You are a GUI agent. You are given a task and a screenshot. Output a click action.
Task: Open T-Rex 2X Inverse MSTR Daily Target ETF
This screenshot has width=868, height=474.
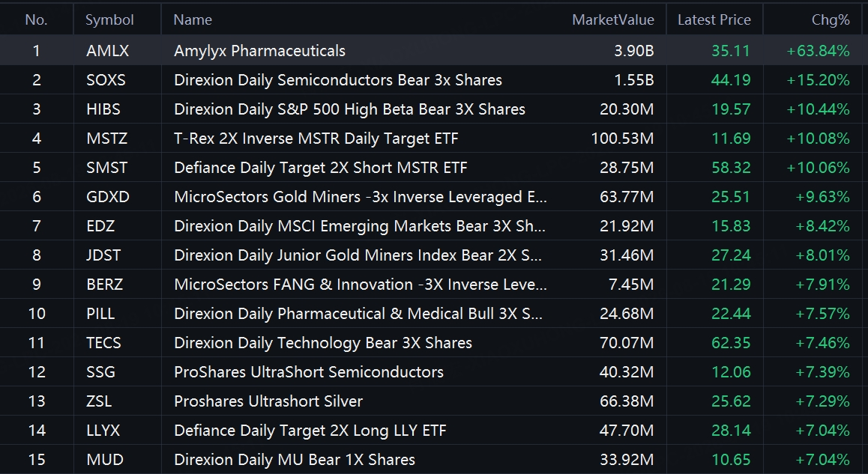pos(316,139)
